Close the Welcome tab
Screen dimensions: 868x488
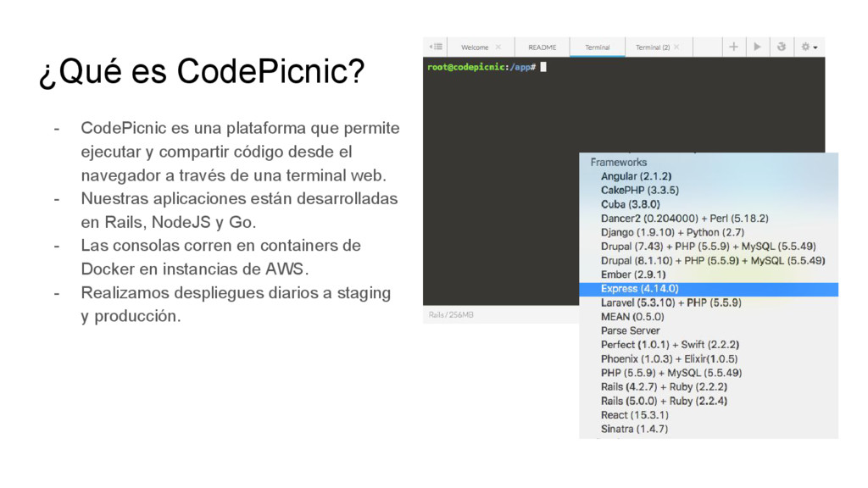coord(498,47)
